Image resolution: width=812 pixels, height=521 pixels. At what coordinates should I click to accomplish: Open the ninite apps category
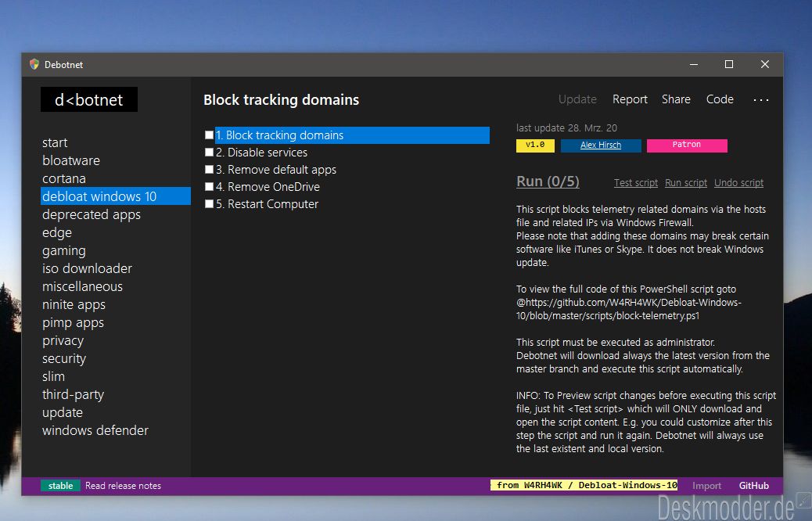(x=74, y=304)
